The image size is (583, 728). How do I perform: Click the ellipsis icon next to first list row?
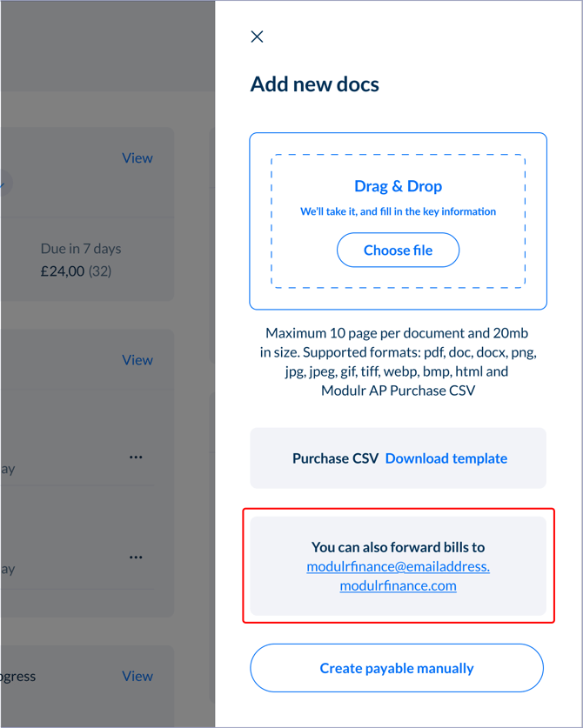tap(136, 457)
